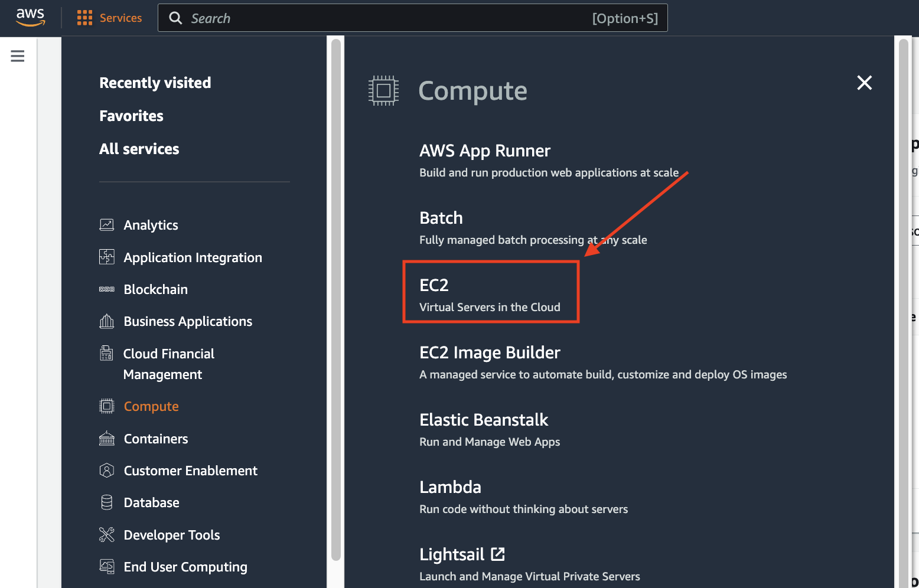Show the Favorites list
The width and height of the screenshot is (919, 588).
131,116
